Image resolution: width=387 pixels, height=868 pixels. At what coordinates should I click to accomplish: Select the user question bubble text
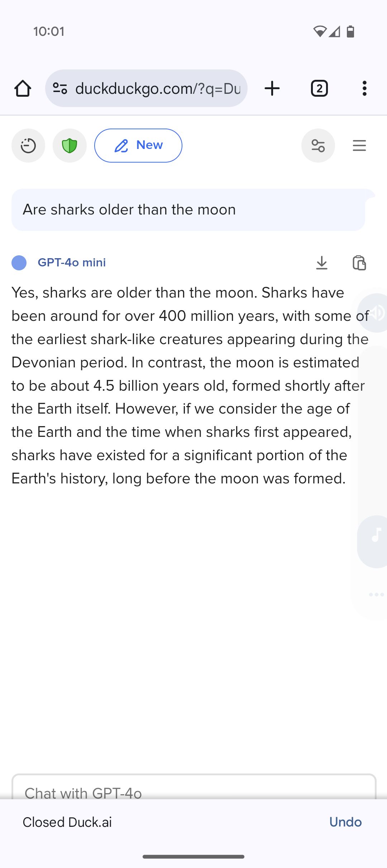point(129,210)
